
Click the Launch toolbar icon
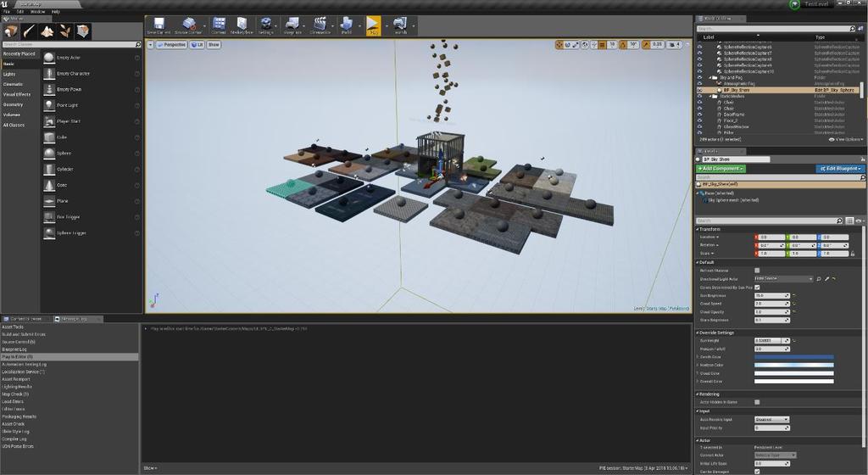pos(400,24)
